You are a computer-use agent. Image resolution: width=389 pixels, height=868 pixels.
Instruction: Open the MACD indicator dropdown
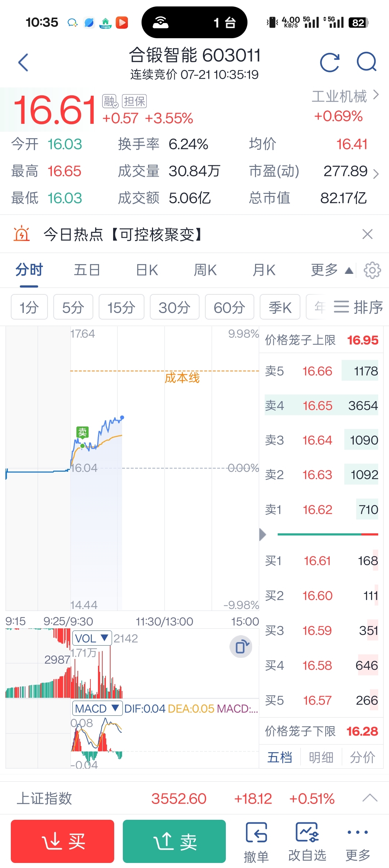coord(97,708)
